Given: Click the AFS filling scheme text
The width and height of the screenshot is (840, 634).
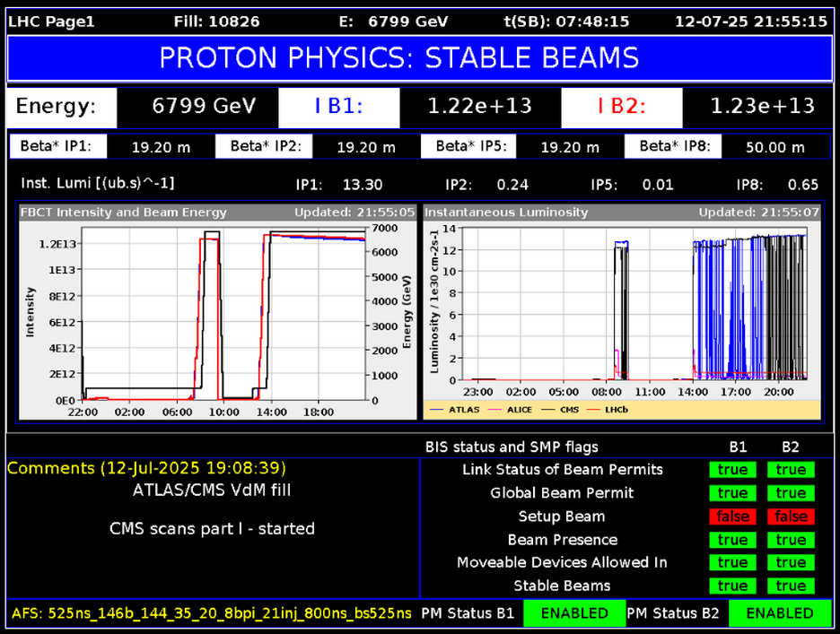Looking at the screenshot, I should coord(212,613).
